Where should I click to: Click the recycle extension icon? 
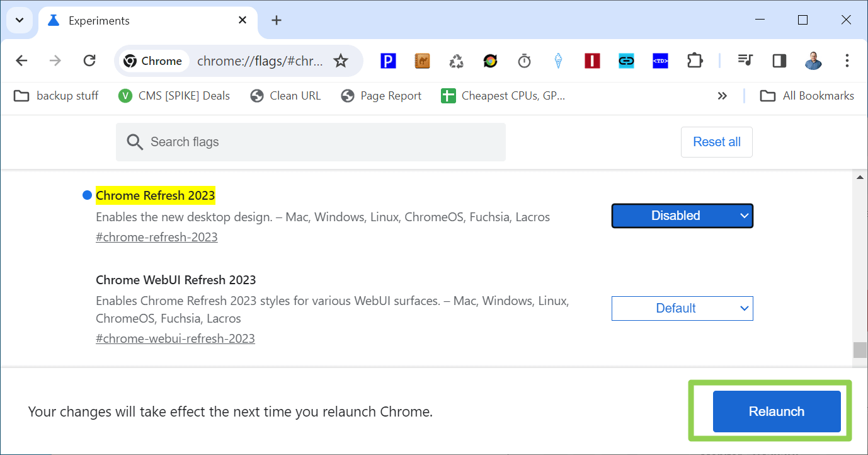456,61
